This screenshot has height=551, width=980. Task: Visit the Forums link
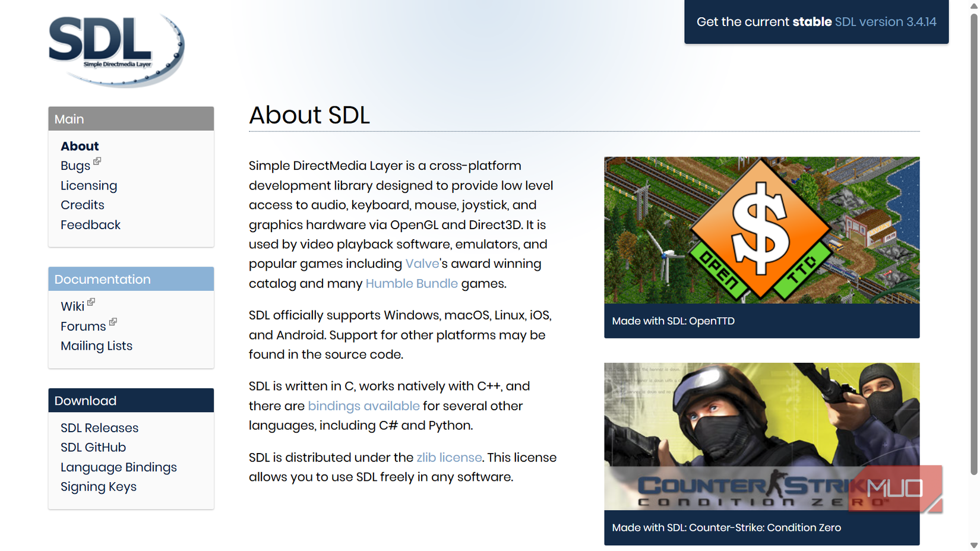(x=83, y=326)
